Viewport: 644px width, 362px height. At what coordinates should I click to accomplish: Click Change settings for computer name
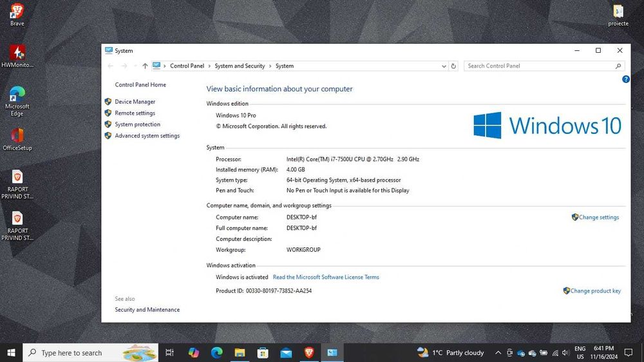tap(598, 217)
